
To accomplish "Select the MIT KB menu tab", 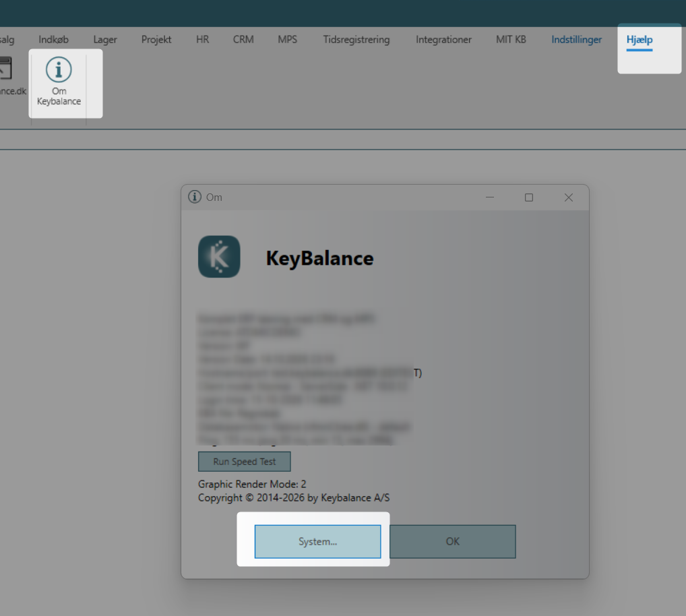I will [x=511, y=40].
